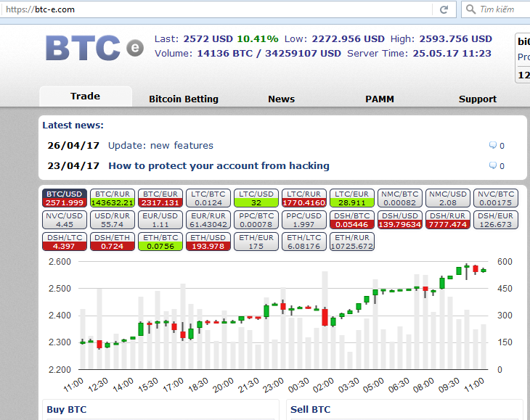
Task: Pick the ETH/RUR pair
Action: [x=352, y=242]
